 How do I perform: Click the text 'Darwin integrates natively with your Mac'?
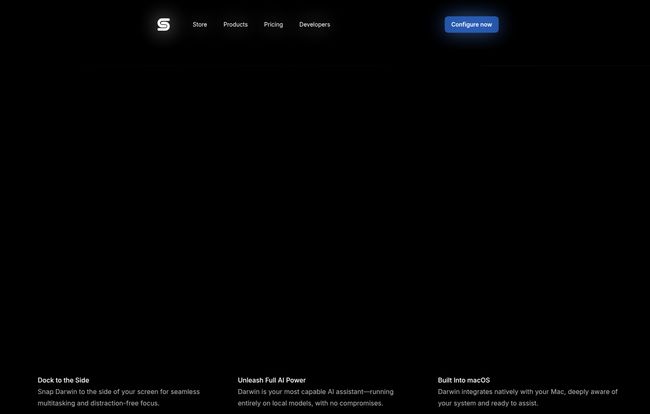pos(501,392)
